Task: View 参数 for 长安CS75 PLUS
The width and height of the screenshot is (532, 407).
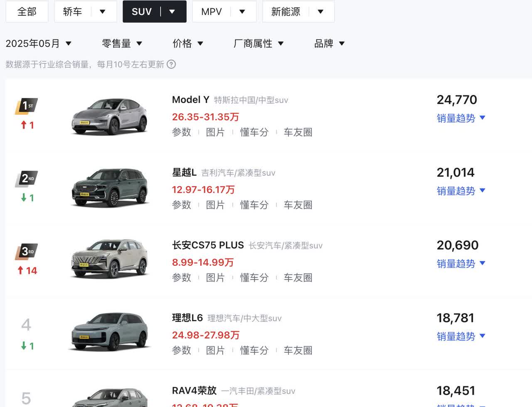Action: (182, 277)
